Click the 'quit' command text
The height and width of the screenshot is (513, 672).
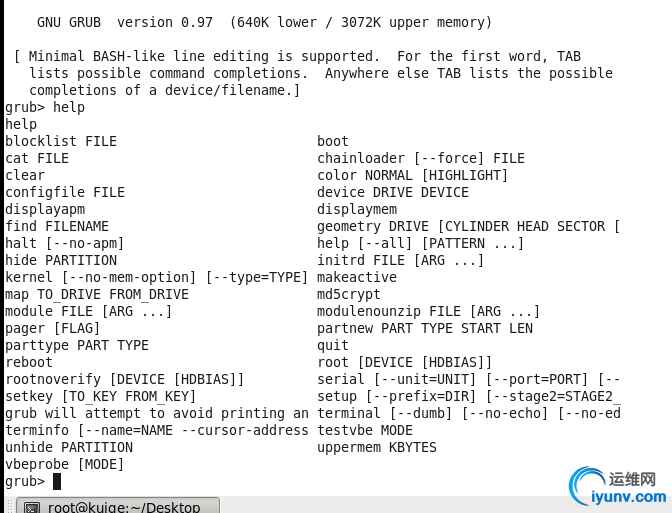tap(333, 345)
